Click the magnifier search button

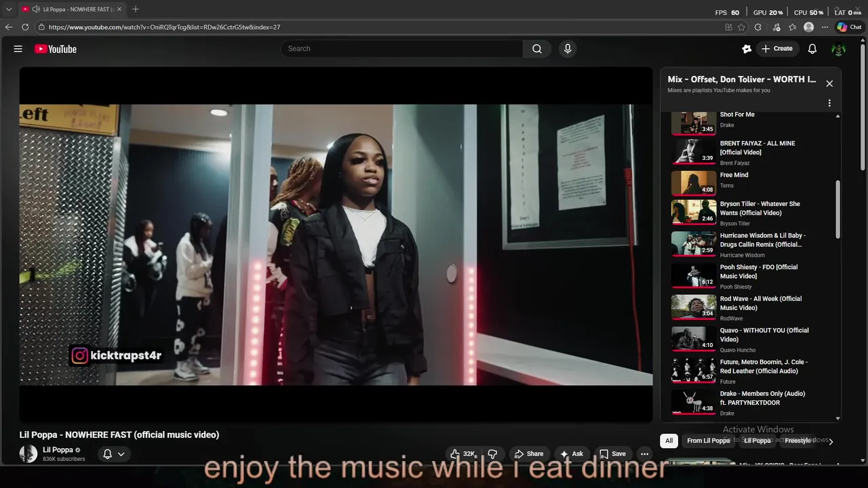pos(536,49)
